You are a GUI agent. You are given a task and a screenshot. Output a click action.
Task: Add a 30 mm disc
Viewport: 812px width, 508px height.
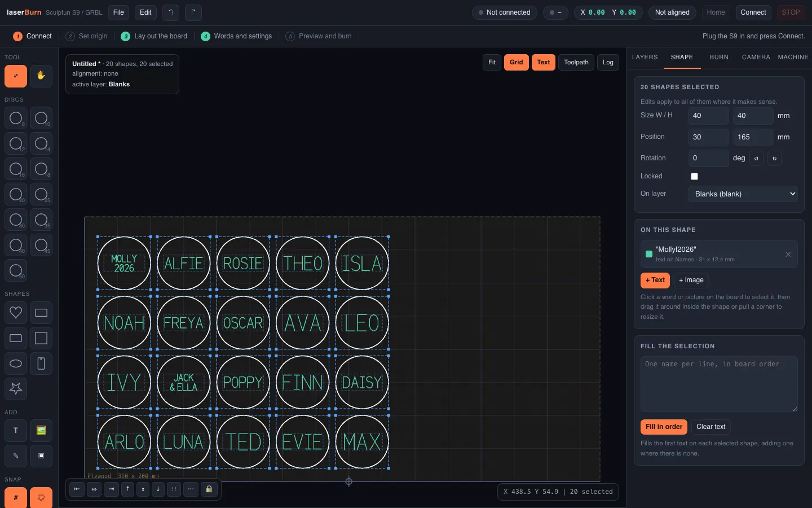click(x=16, y=220)
